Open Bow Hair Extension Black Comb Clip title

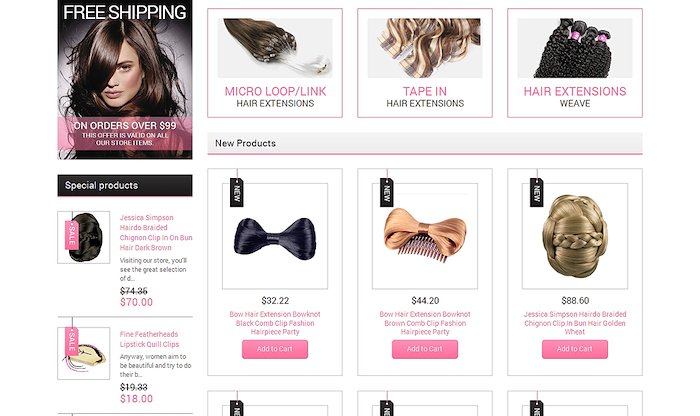tap(275, 323)
